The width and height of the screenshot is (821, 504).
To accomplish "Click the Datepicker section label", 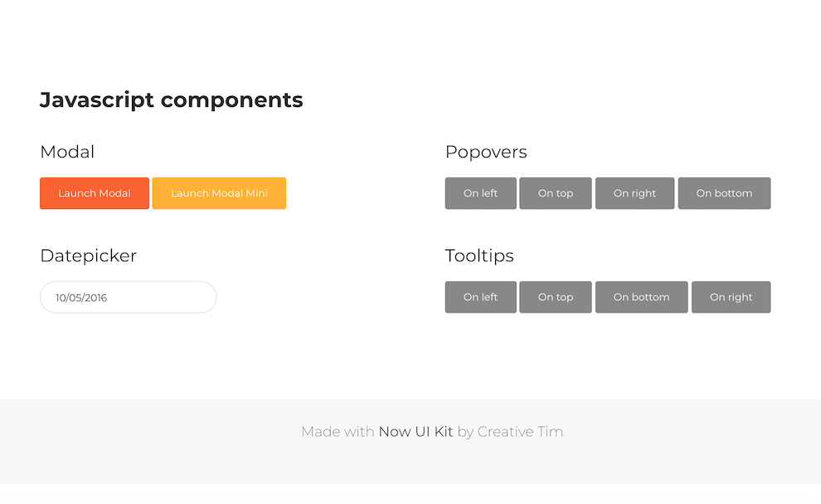I will [88, 255].
